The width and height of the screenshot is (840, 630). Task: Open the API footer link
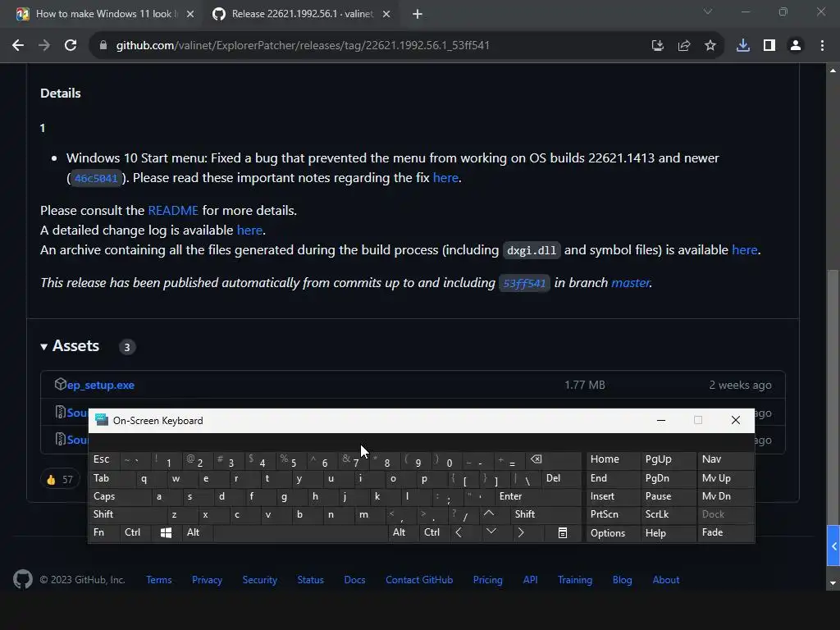[531, 580]
